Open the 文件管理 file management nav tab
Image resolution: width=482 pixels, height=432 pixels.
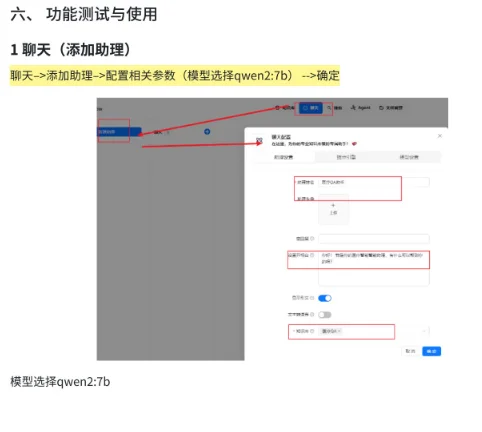click(391, 108)
